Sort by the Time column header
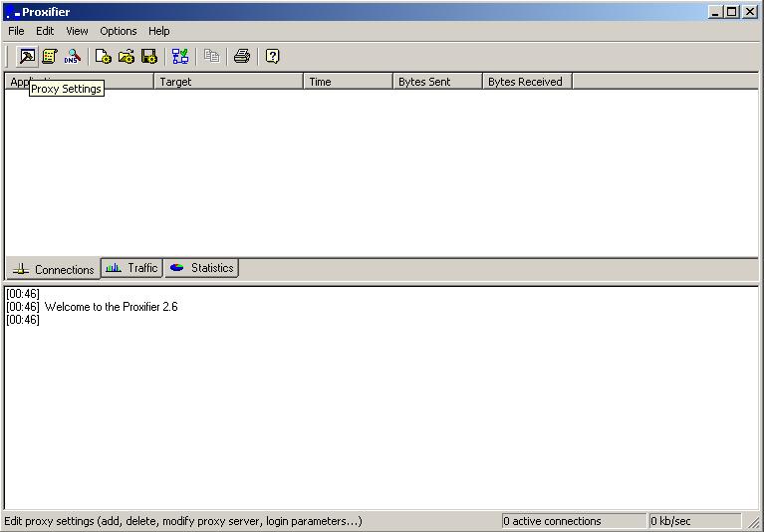Screen dimensions: 764x532 tap(348, 82)
